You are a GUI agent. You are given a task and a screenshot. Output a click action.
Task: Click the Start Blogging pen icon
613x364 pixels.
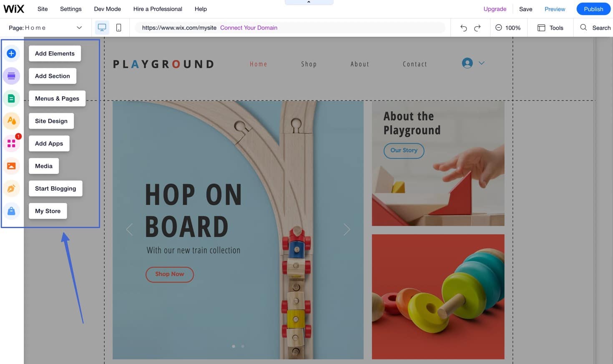tap(11, 188)
